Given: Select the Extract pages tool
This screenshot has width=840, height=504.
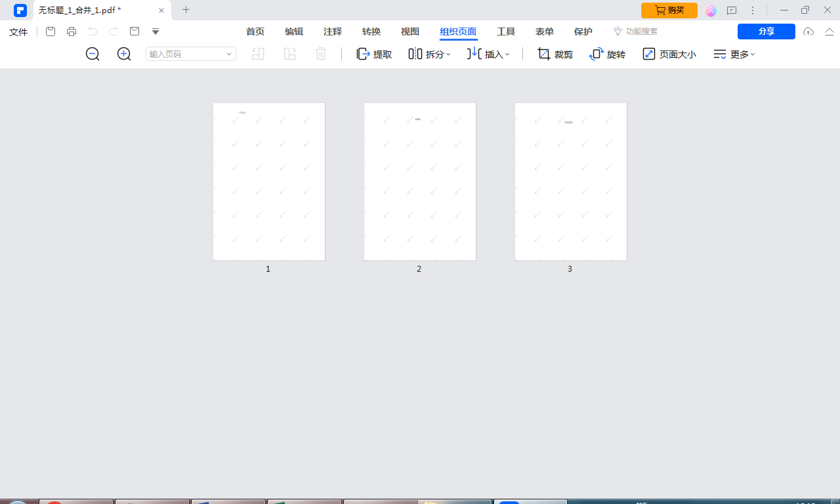Looking at the screenshot, I should tap(373, 54).
